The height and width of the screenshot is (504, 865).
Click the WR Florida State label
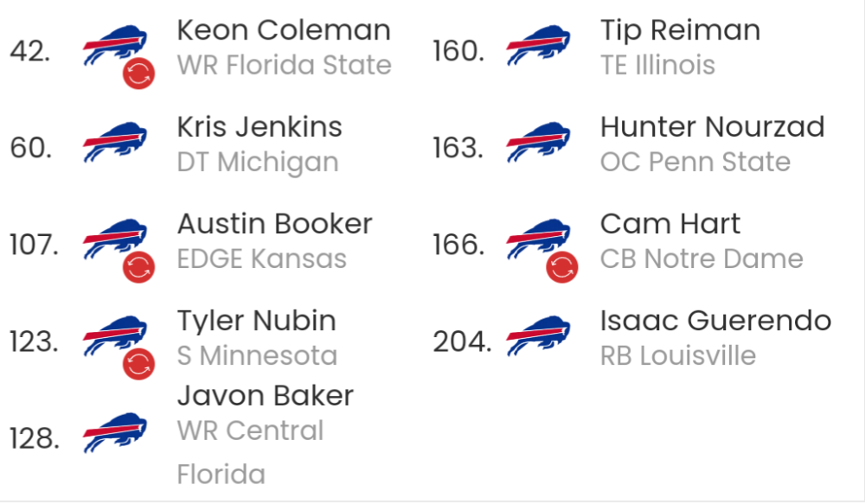click(284, 65)
